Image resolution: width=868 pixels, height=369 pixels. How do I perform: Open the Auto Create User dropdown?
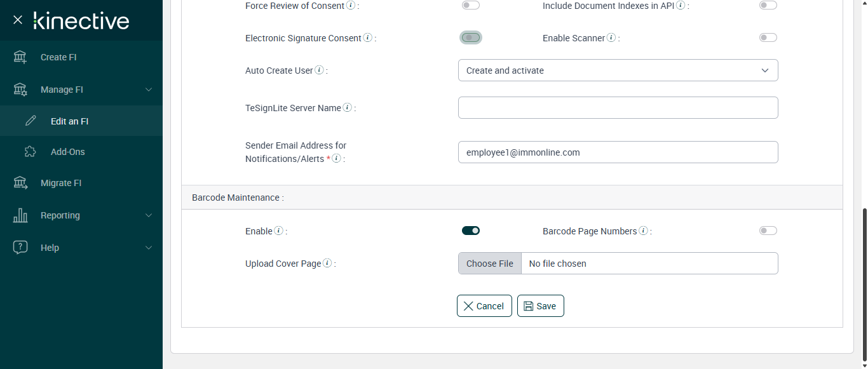[x=618, y=70]
